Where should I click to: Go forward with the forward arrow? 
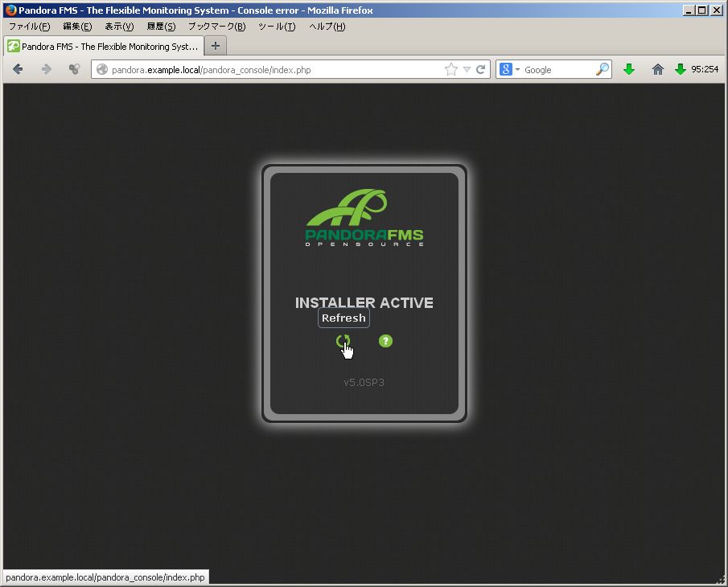pyautogui.click(x=47, y=70)
